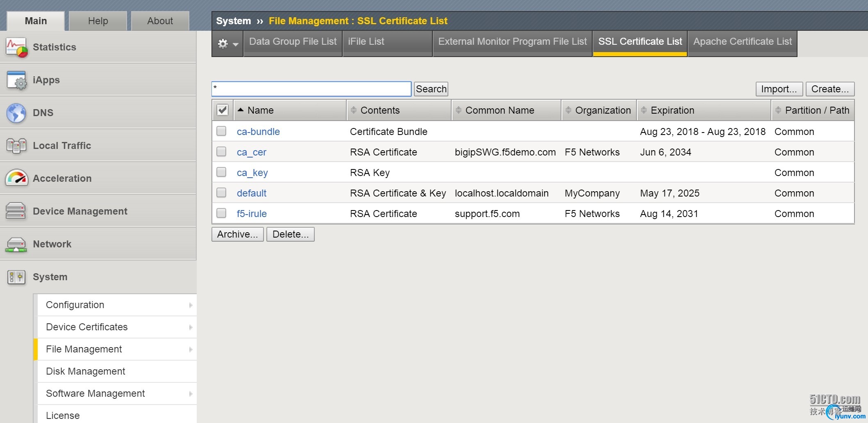Expand the Device Certificates submenu arrow
Image resolution: width=868 pixels, height=423 pixels.
click(191, 327)
